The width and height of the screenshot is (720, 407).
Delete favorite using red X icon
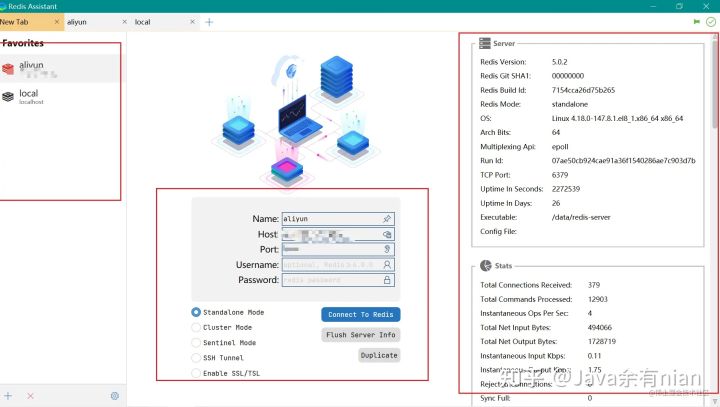coord(30,396)
